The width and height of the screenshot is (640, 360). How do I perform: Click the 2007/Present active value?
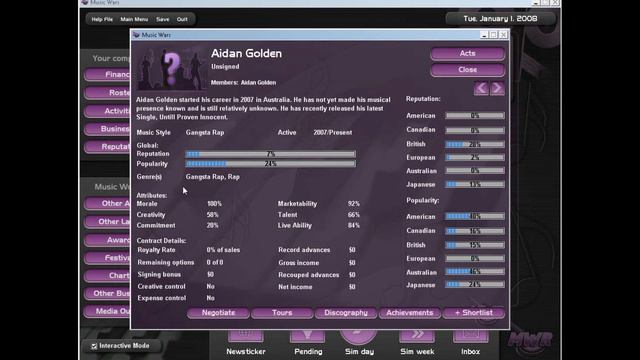(x=333, y=133)
